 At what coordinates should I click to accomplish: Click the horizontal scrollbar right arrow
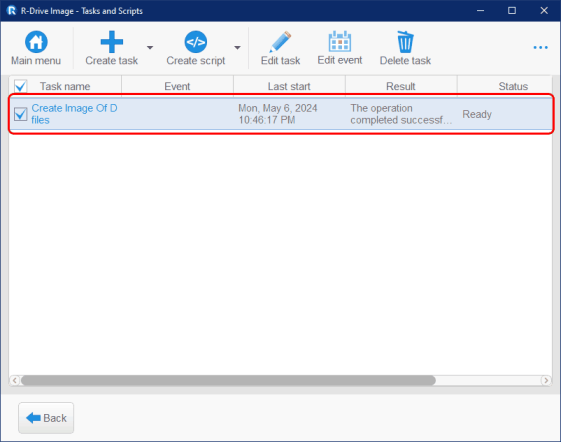(x=546, y=380)
